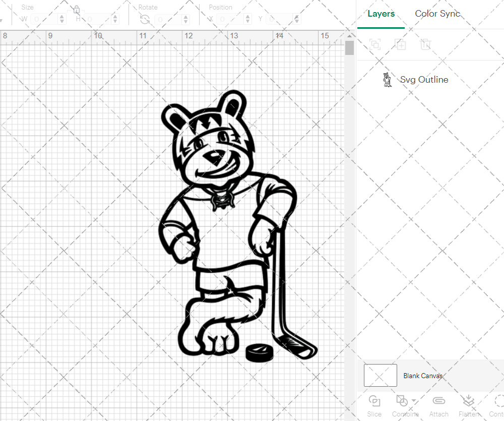The image size is (504, 421).
Task: Switch to the Color Sync tab
Action: point(437,14)
